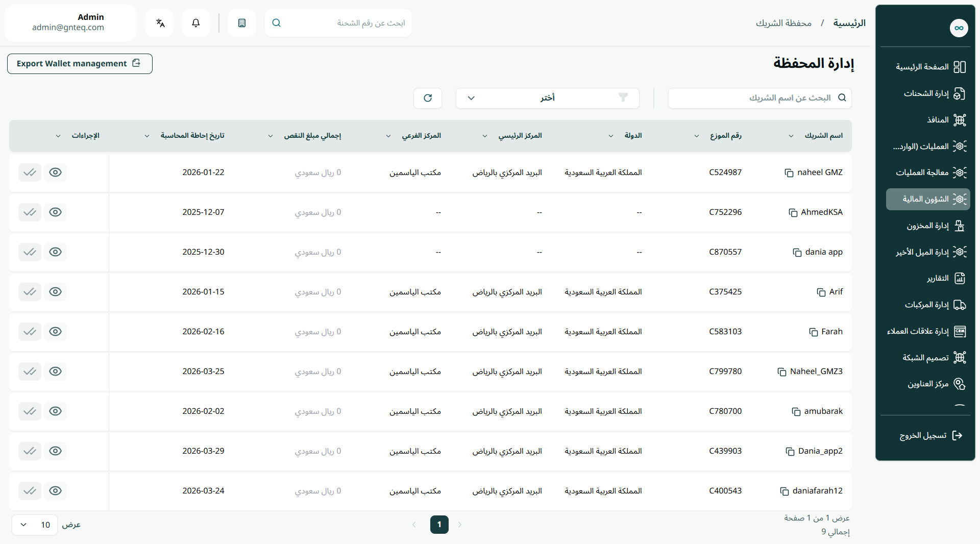This screenshot has width=980, height=544.
Task: Click page 1 pagination button
Action: tap(439, 525)
